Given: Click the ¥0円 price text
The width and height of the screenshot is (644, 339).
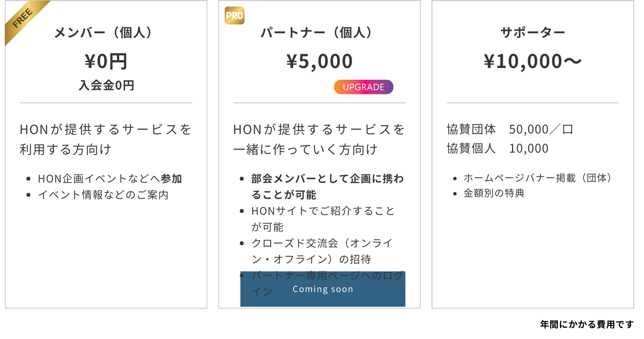Looking at the screenshot, I should point(106,61).
